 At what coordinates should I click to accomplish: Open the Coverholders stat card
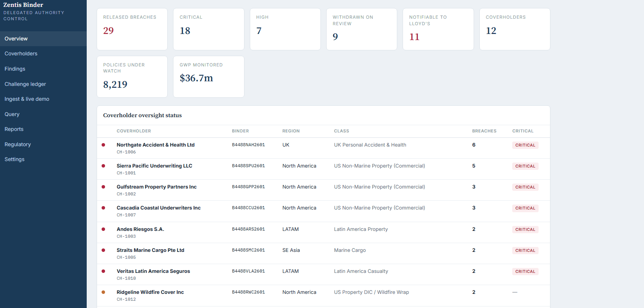[x=515, y=29]
